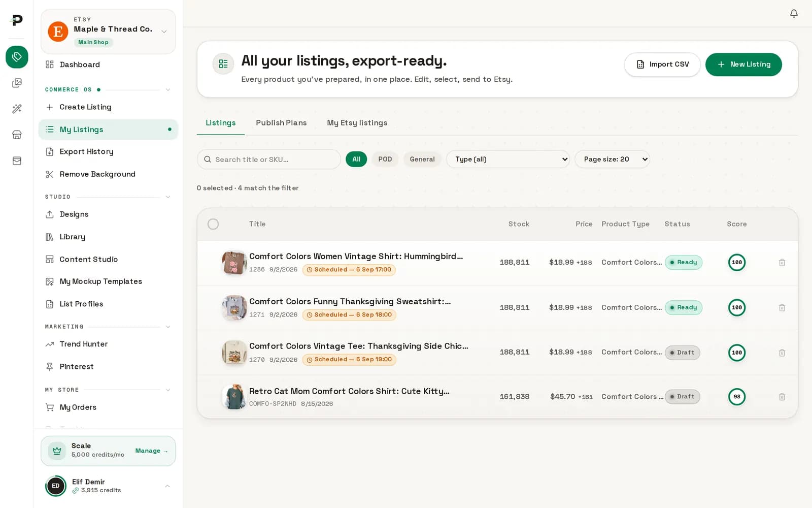The height and width of the screenshot is (508, 812).
Task: Collapse the Marketing section
Action: [x=168, y=327]
